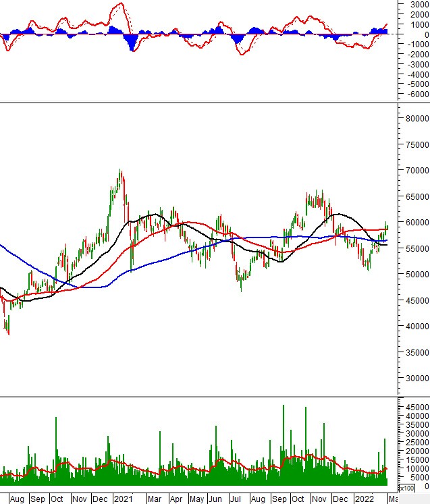Select the 70000 price axis label
430x504 pixels.
coord(416,170)
